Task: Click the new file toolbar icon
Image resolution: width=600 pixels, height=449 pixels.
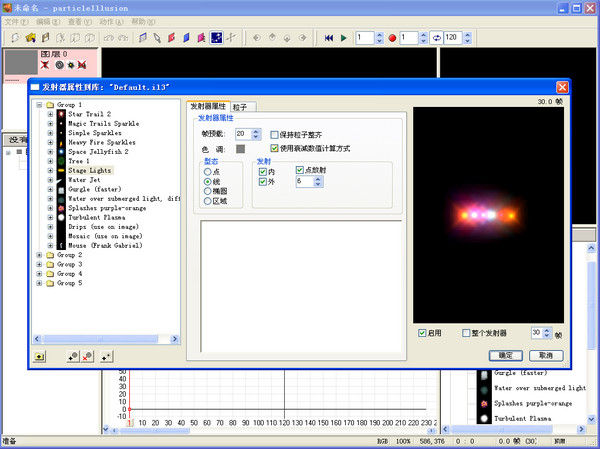Action: pyautogui.click(x=14, y=38)
